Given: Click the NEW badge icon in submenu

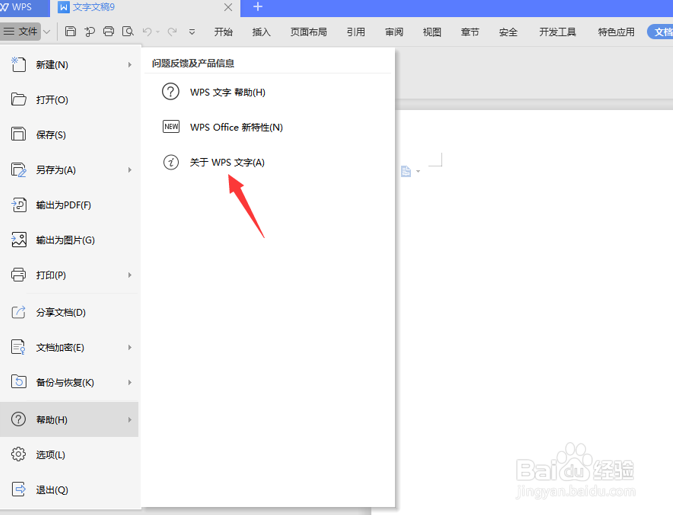Looking at the screenshot, I should click(171, 127).
